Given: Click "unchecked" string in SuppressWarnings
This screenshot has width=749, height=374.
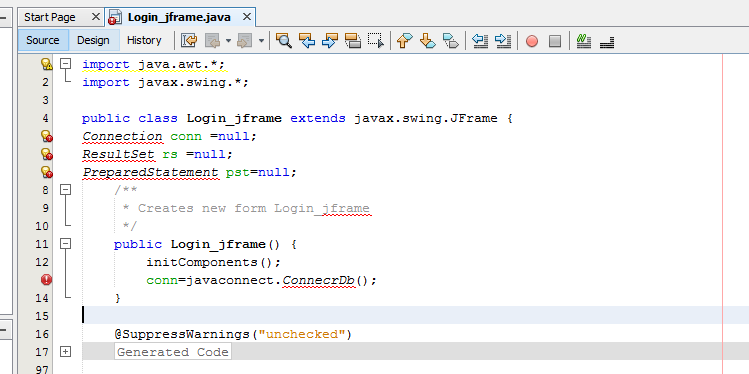Looking at the screenshot, I should pyautogui.click(x=301, y=334).
